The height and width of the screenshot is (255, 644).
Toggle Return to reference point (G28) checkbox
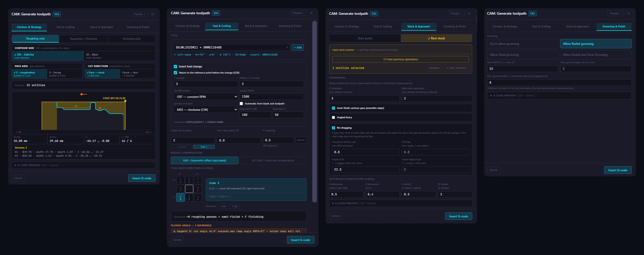(x=175, y=73)
